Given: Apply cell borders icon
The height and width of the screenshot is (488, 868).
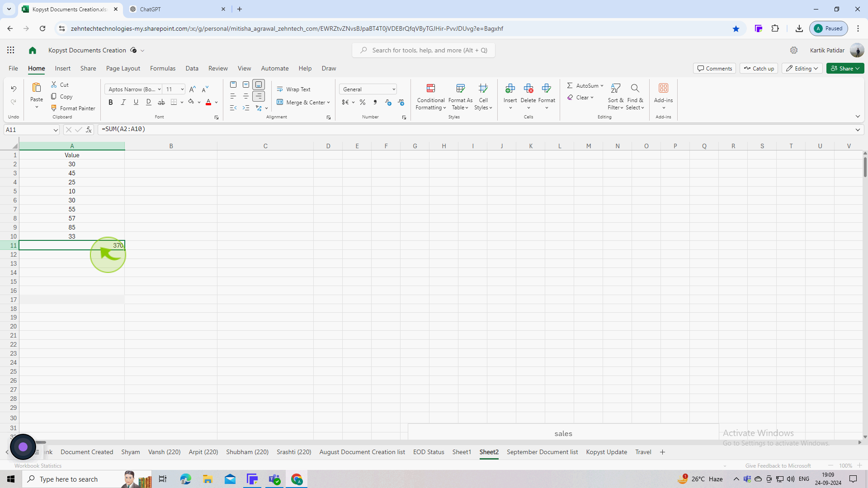Looking at the screenshot, I should click(174, 102).
